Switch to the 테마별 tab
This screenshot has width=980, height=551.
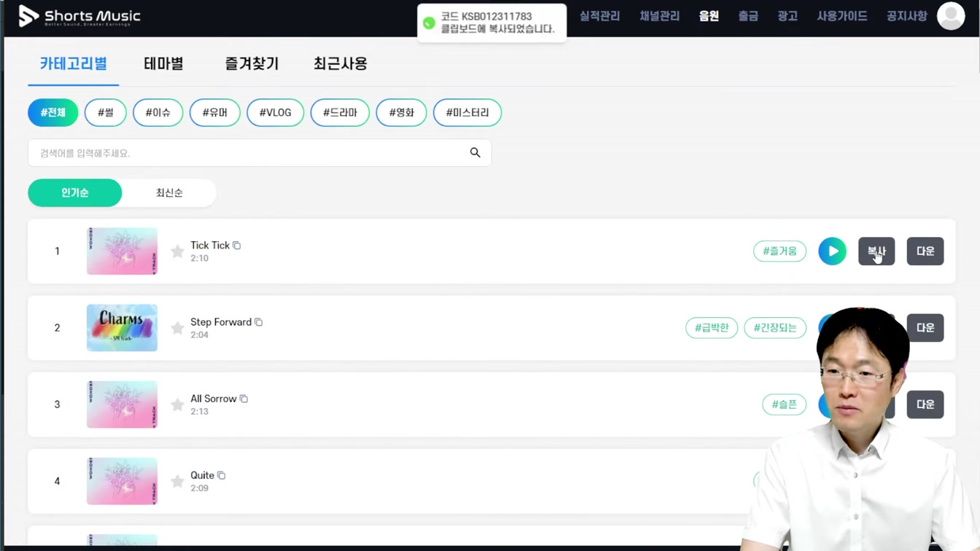[x=163, y=63]
